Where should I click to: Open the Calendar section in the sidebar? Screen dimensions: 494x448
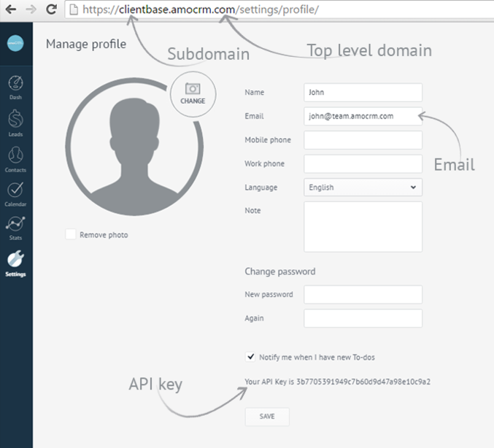point(15,194)
